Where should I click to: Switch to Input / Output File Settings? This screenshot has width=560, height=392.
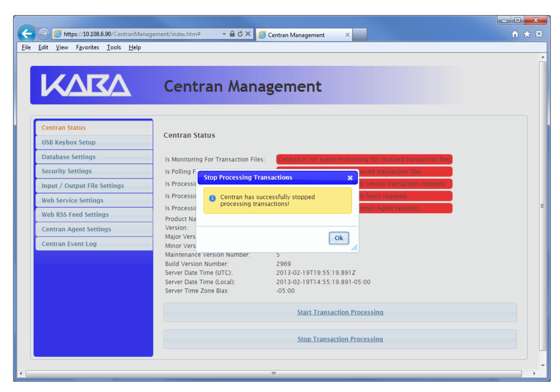pos(94,186)
